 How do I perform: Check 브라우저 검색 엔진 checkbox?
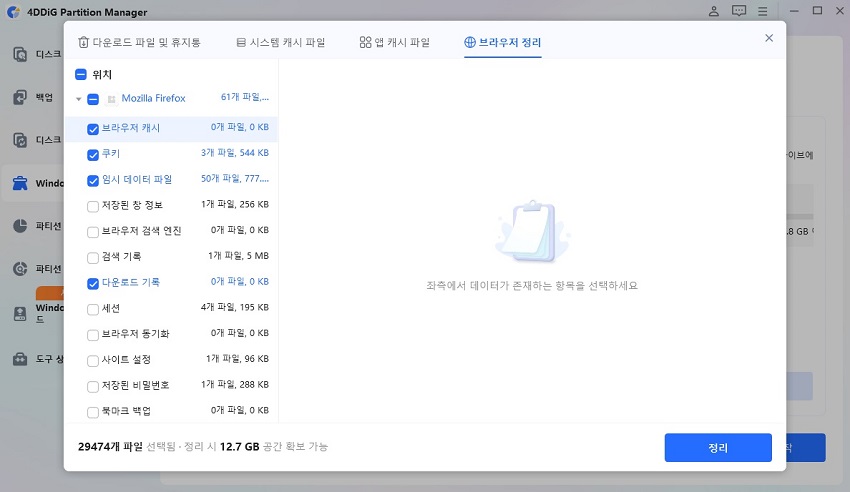point(93,232)
